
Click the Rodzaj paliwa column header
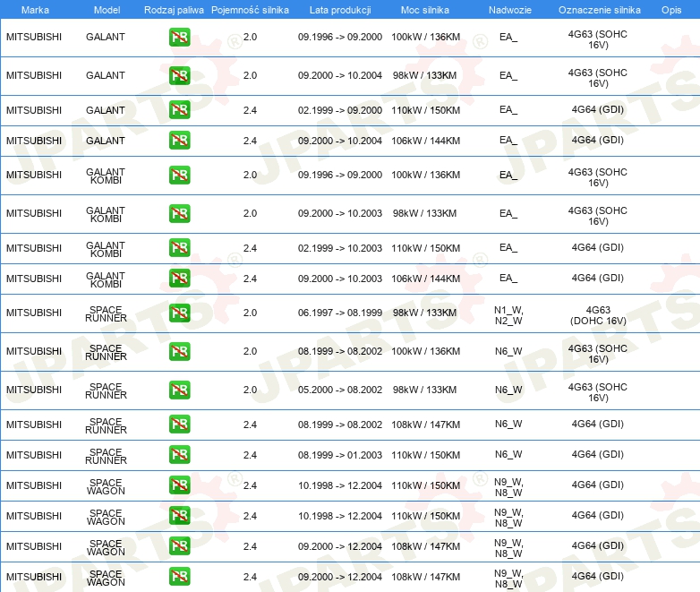click(173, 10)
